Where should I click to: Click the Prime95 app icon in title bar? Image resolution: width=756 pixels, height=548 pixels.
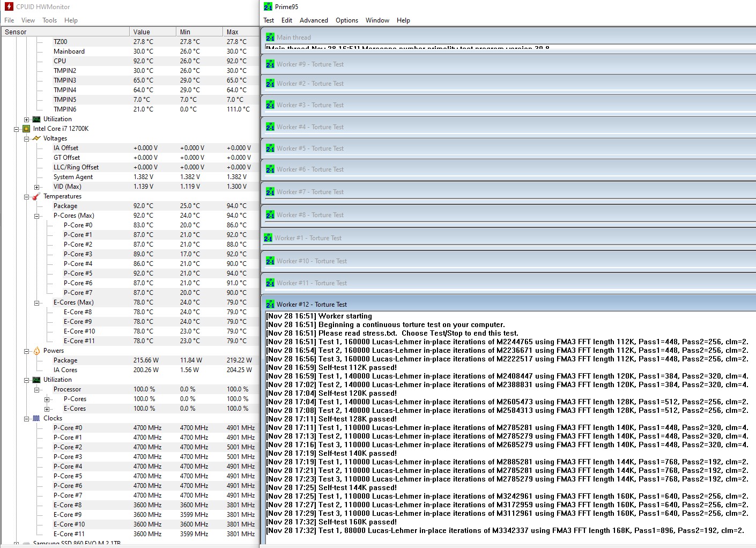tap(268, 7)
